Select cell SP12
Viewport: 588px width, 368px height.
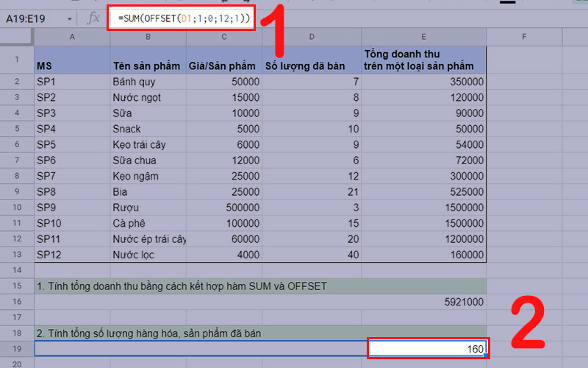[72, 255]
